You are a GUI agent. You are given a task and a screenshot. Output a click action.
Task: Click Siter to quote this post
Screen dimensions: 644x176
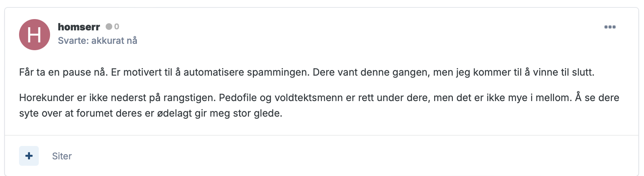(62, 156)
